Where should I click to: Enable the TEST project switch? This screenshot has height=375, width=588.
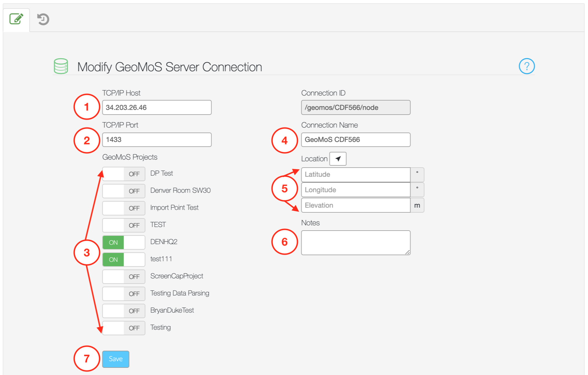click(x=124, y=225)
